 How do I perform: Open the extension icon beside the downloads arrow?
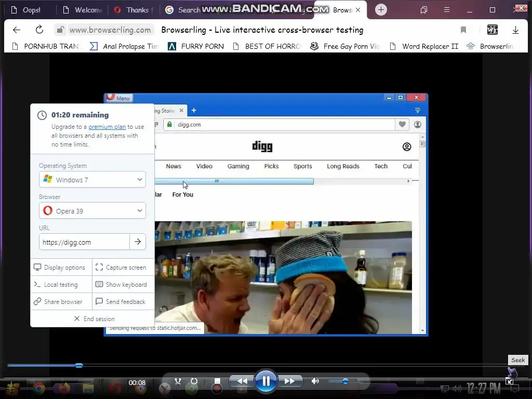(x=493, y=30)
